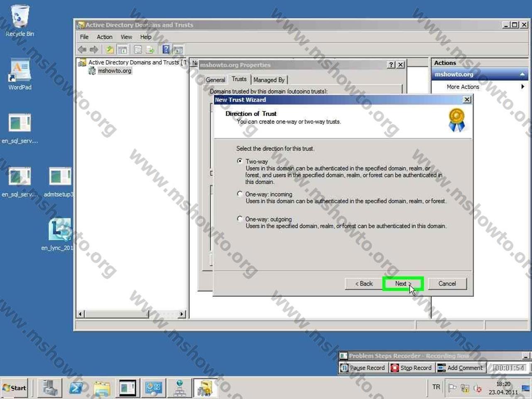Open Server Manager from the taskbar
Screen dimensions: 532x399
click(x=50, y=388)
